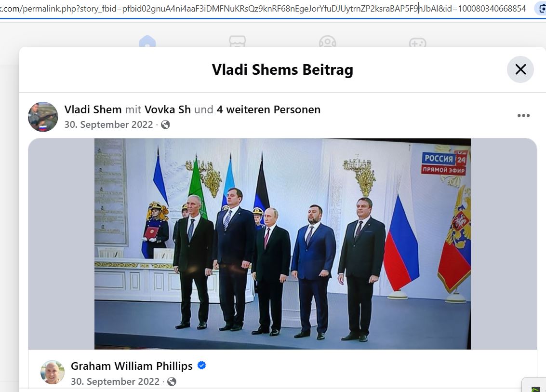This screenshot has width=546, height=392.
Task: Go to Facebook Home tab icon
Action: [147, 41]
